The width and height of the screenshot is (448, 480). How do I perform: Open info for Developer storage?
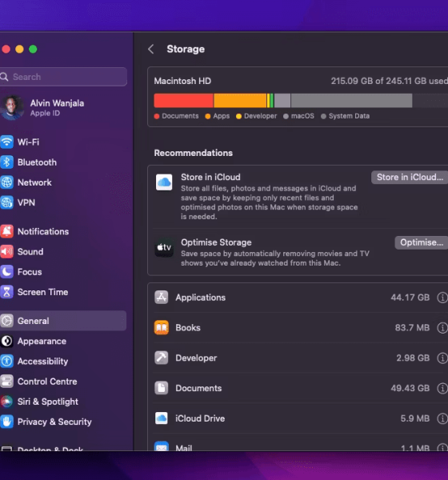tap(442, 358)
